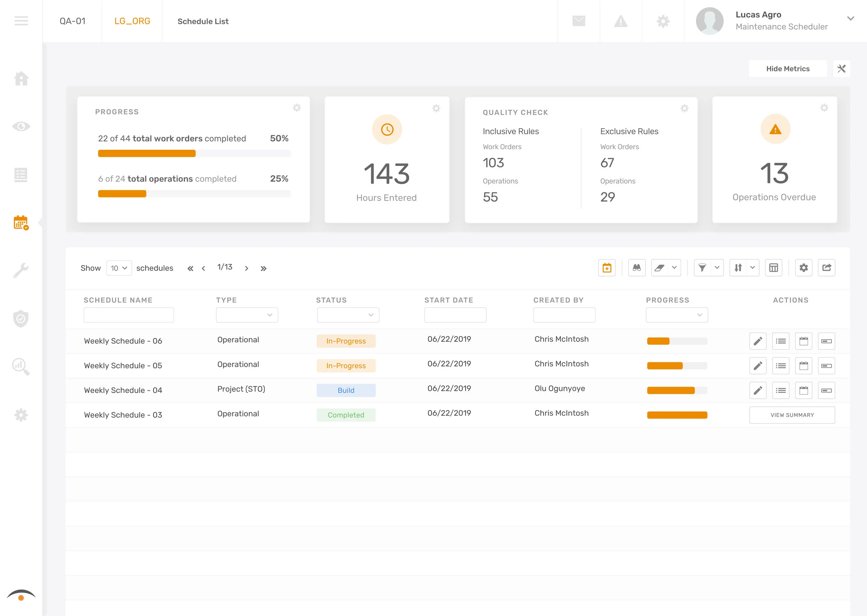Select the QA-01 tab
Screen dimensions: 867x616
coord(72,21)
